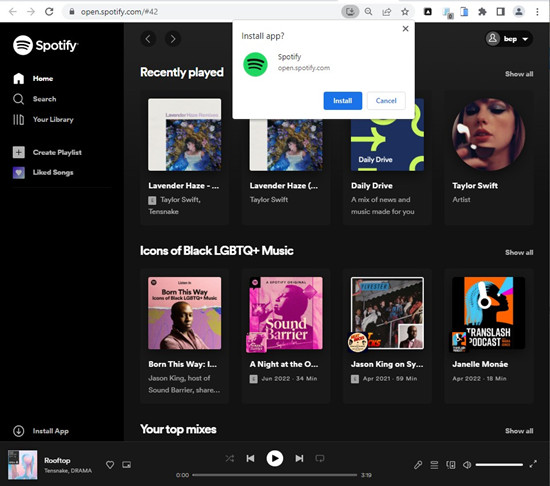Click the Spotify logo in sidebar
The height and width of the screenshot is (486, 550).
coord(46,45)
